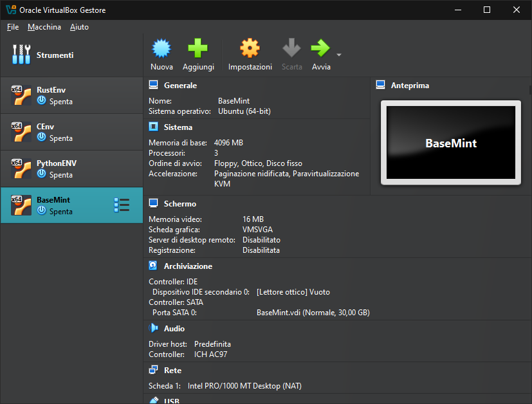Open BaseMint machine tools list menu icon
This screenshot has width=532, height=404.
(122, 205)
